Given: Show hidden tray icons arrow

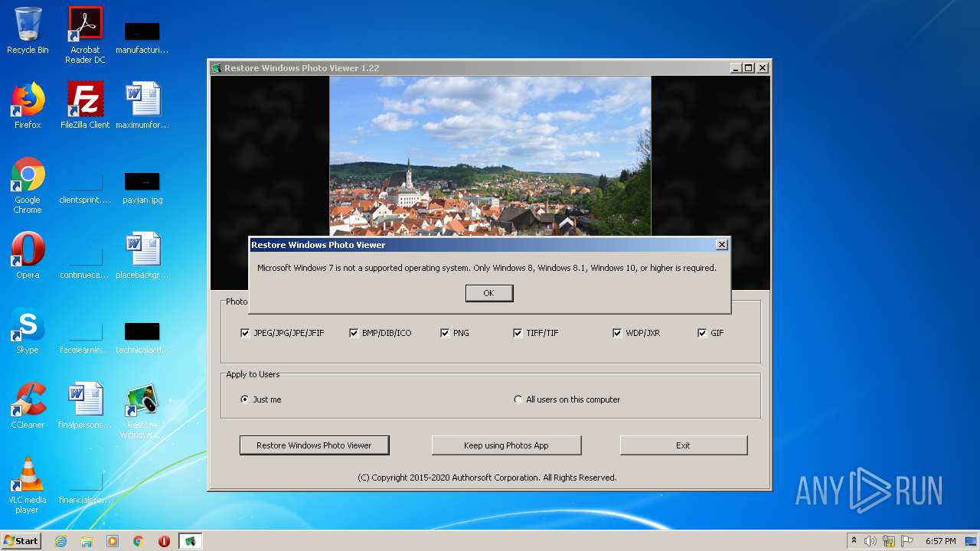Looking at the screenshot, I should pos(854,541).
